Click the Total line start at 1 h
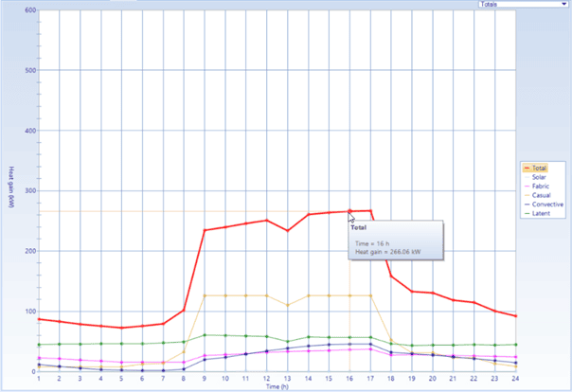This screenshot has width=572, height=392. 39,319
